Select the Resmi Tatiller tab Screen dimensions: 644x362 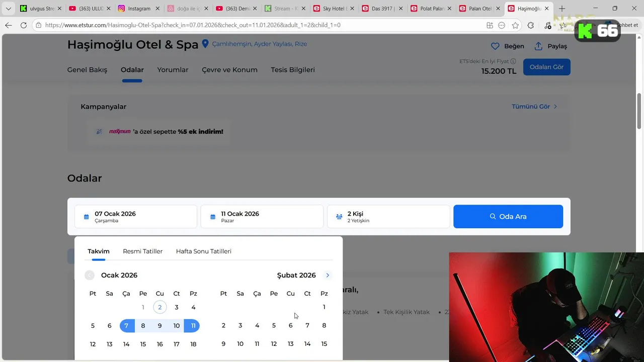[x=143, y=251]
